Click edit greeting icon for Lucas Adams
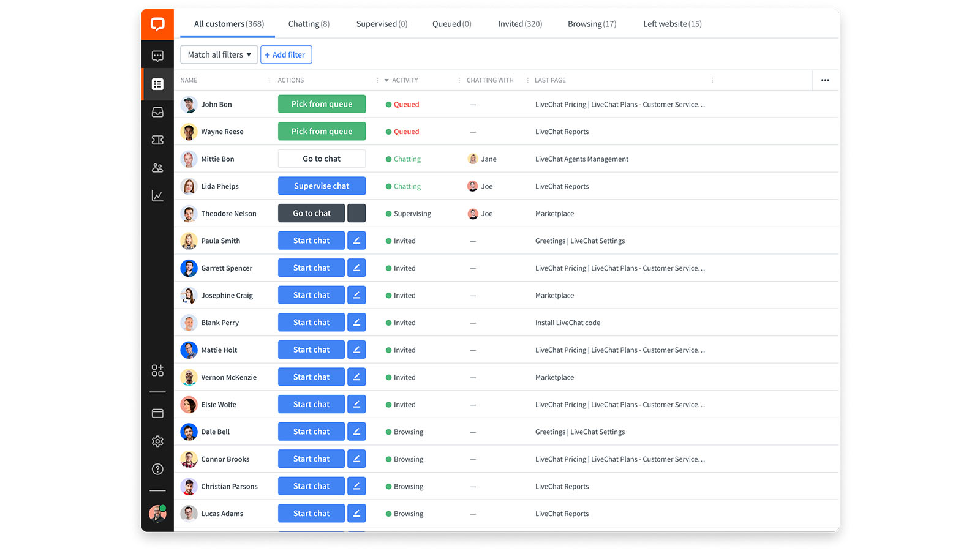The width and height of the screenshot is (980, 551). [356, 514]
